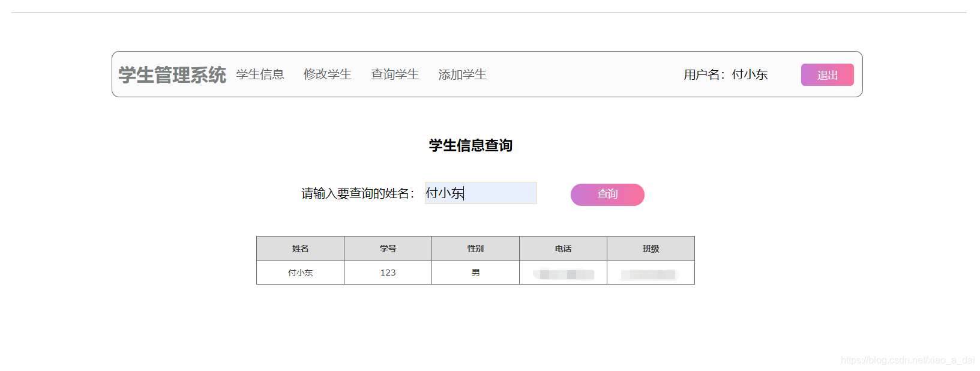Select the 查询学生 navigation link
Image resolution: width=980 pixels, height=371 pixels.
pyautogui.click(x=395, y=74)
